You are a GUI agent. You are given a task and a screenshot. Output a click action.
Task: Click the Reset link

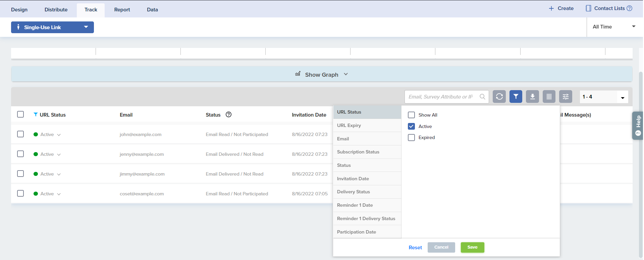415,248
